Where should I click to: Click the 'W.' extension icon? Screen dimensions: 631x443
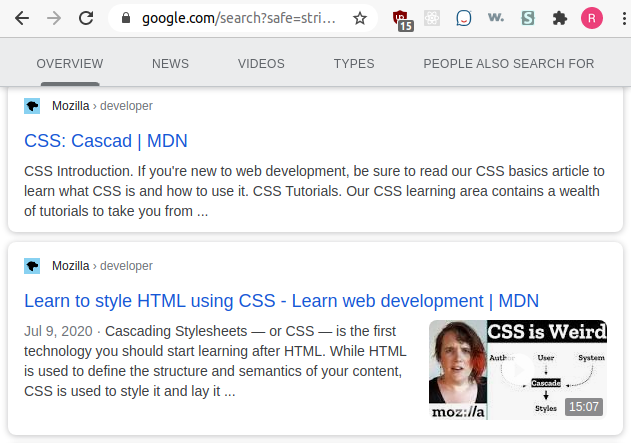(x=494, y=18)
